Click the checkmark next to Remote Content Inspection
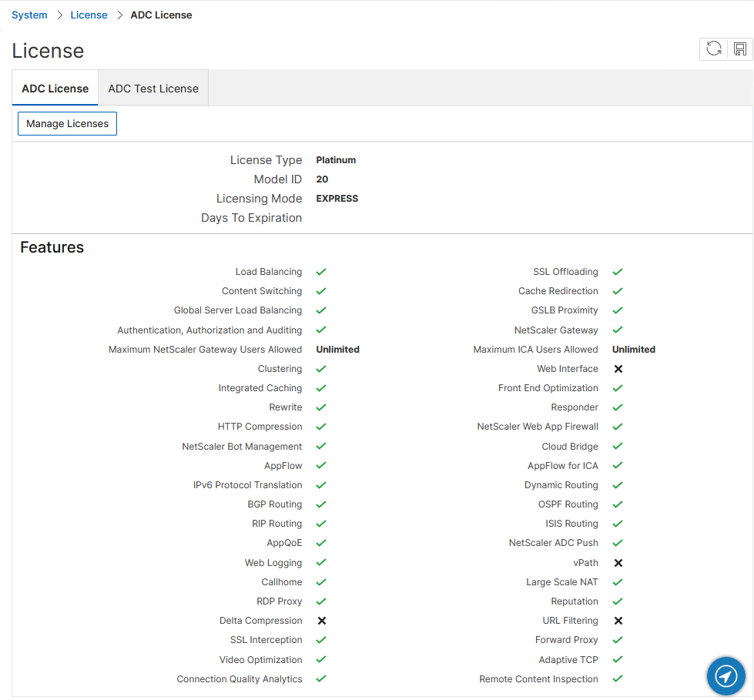The image size is (754, 700). tap(617, 678)
